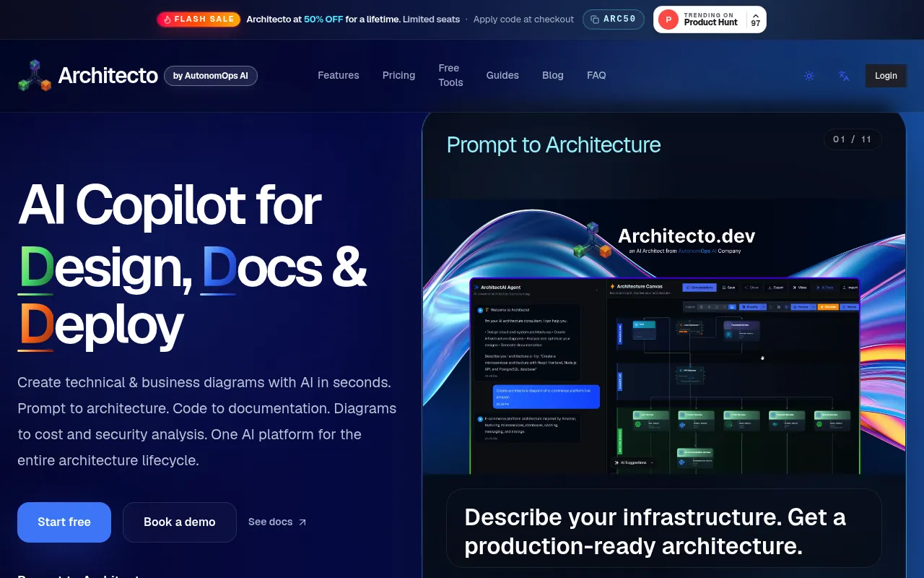This screenshot has height=578, width=924.
Task: Open the language translate icon
Action: 843,75
